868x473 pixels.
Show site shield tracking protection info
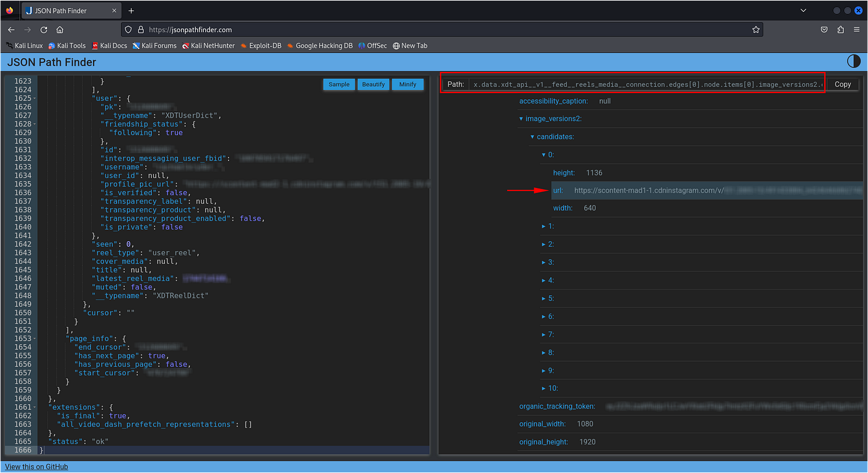point(128,29)
